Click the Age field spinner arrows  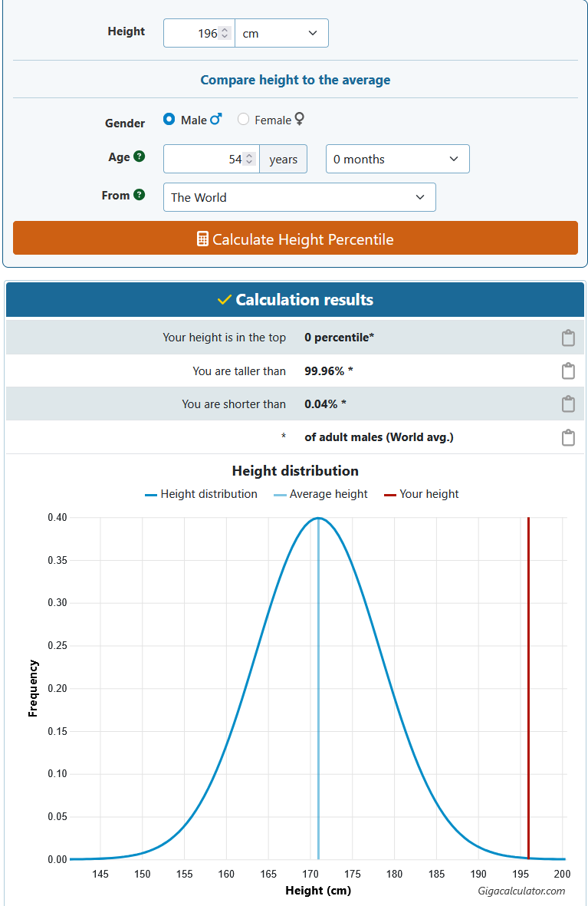point(249,159)
